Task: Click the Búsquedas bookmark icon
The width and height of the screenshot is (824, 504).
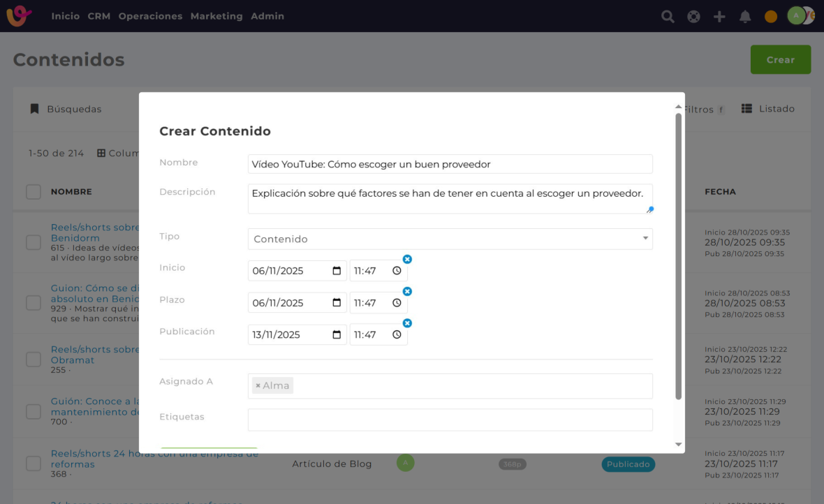Action: point(34,109)
